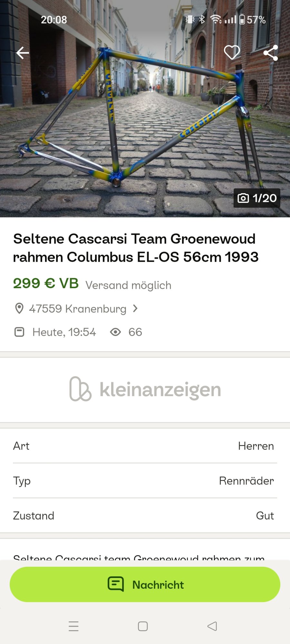
Task: Tap the Zustand Gut row
Action: [145, 516]
